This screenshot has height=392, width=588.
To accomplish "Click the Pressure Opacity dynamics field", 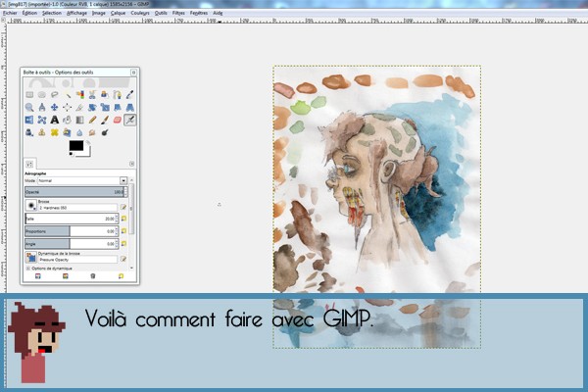I will pos(77,260).
